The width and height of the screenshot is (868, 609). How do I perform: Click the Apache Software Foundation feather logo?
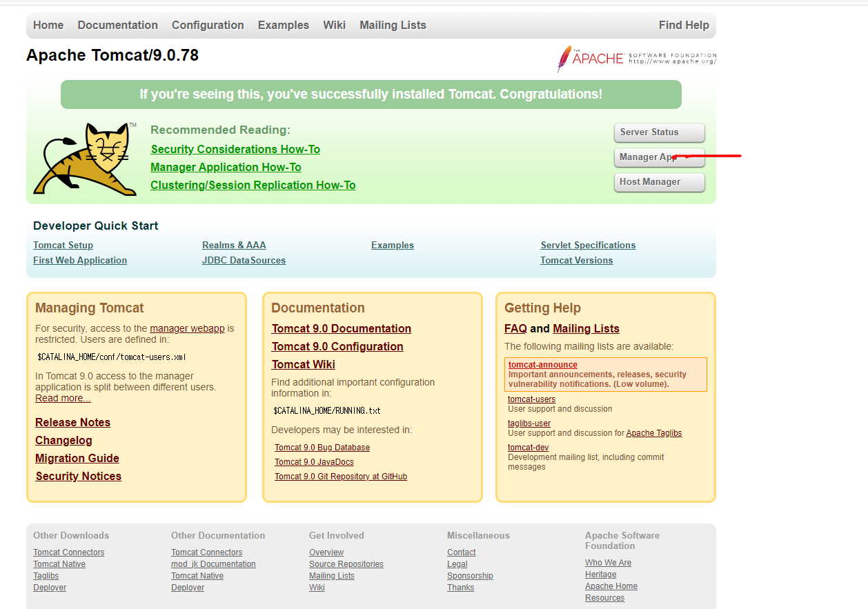(637, 59)
